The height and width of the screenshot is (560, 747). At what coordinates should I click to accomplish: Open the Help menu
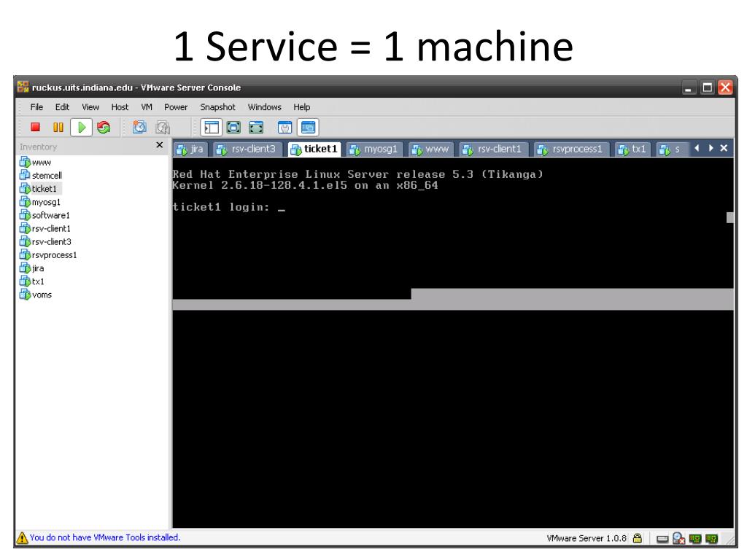click(x=301, y=107)
